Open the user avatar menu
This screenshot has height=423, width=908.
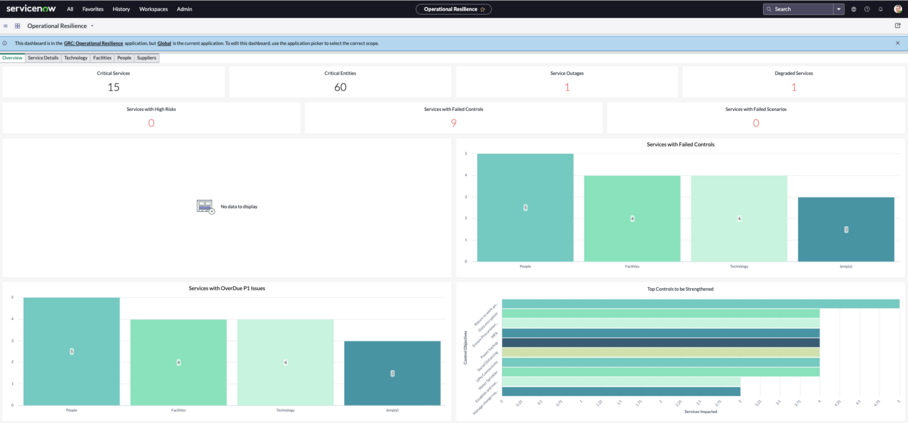coord(898,9)
